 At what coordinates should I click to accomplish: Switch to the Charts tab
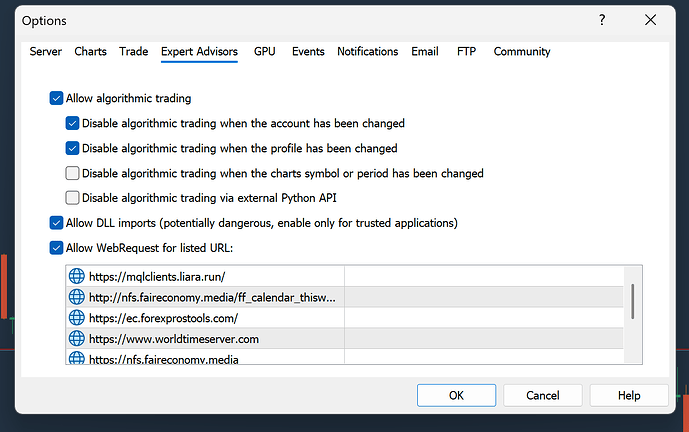[91, 51]
